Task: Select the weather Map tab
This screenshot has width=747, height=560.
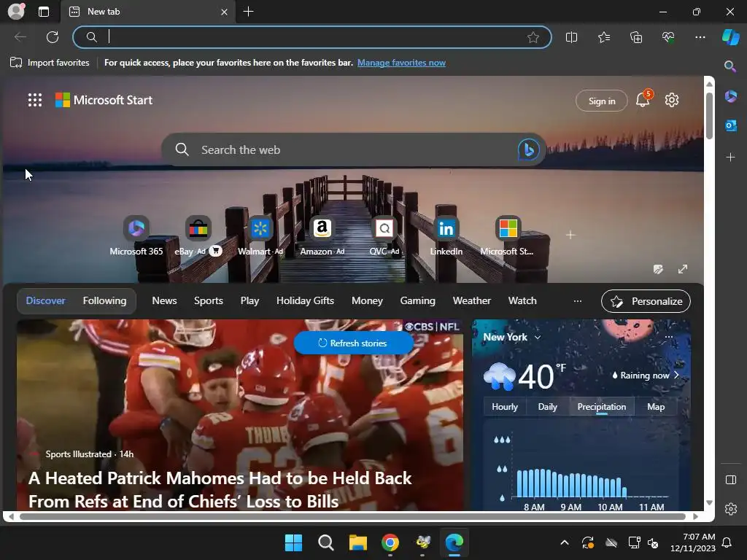Action: (x=656, y=407)
